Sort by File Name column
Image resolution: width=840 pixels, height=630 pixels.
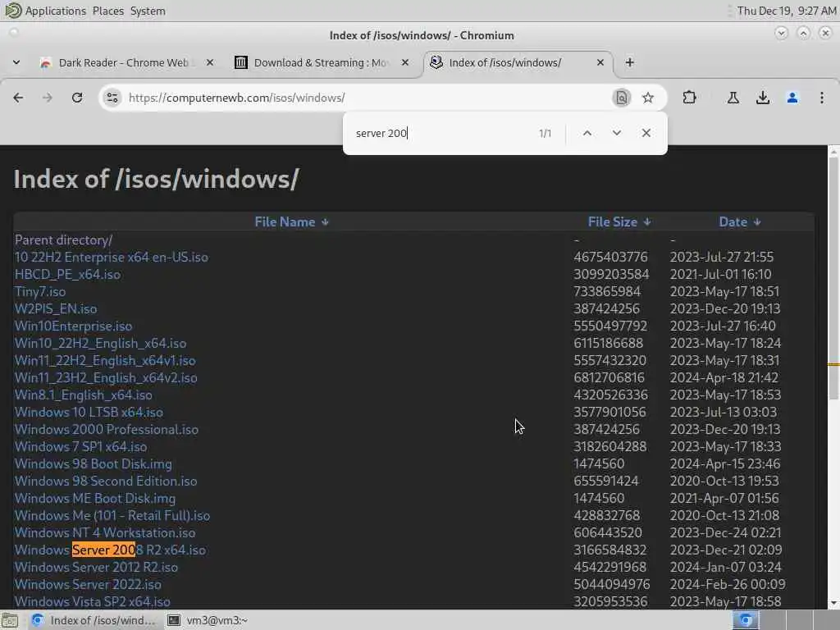(x=291, y=221)
